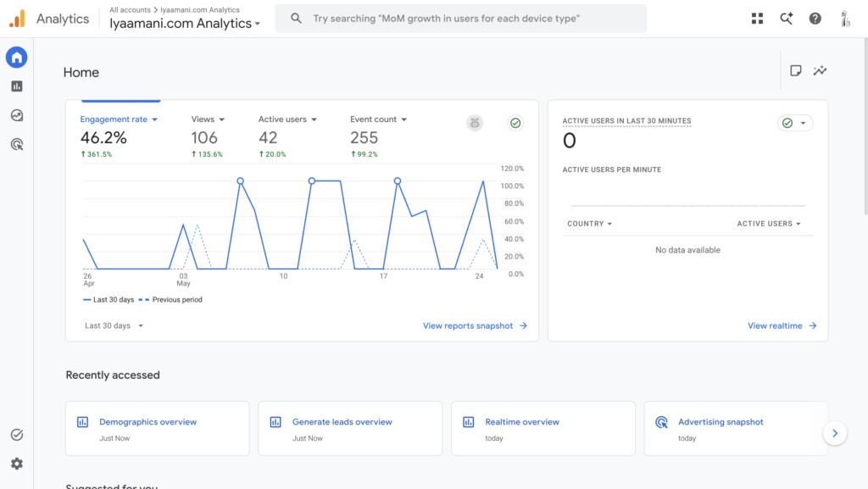Open the Home section in sidebar
Screen dimensions: 868x489
(17, 57)
